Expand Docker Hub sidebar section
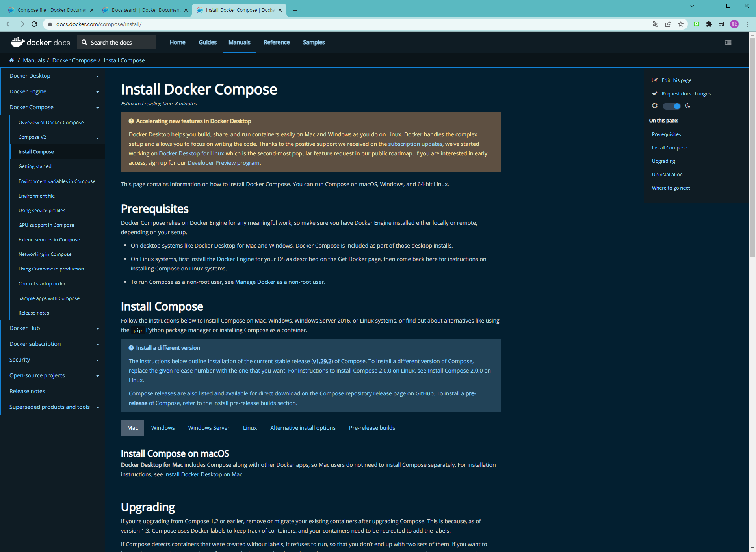756x552 pixels. [x=98, y=328]
